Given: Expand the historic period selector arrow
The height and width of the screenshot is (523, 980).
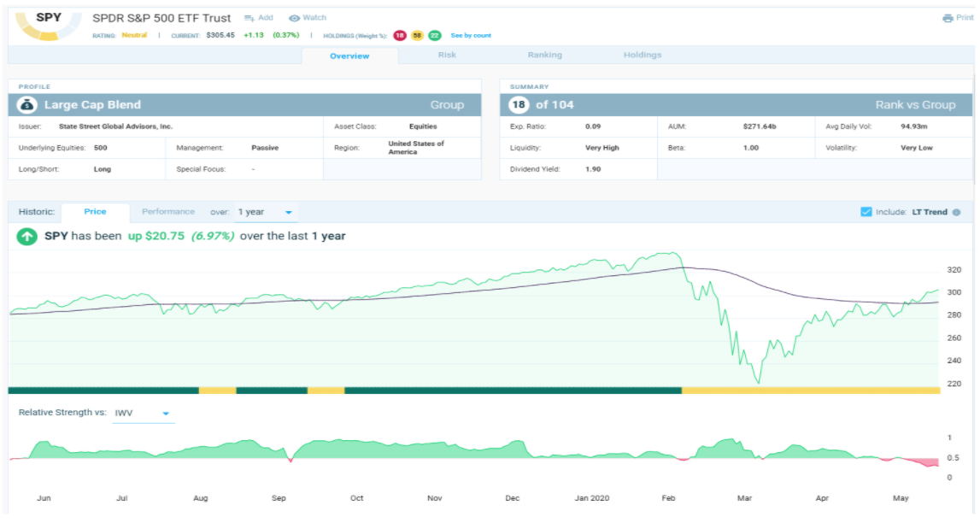Looking at the screenshot, I should click(x=286, y=212).
